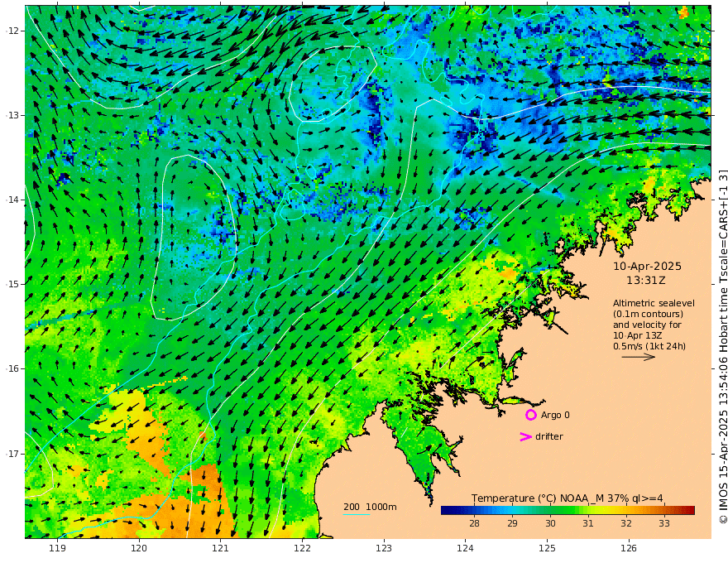This screenshot has width=728, height=563.
Task: Click the longitude 120 axis label
Action: [x=139, y=548]
